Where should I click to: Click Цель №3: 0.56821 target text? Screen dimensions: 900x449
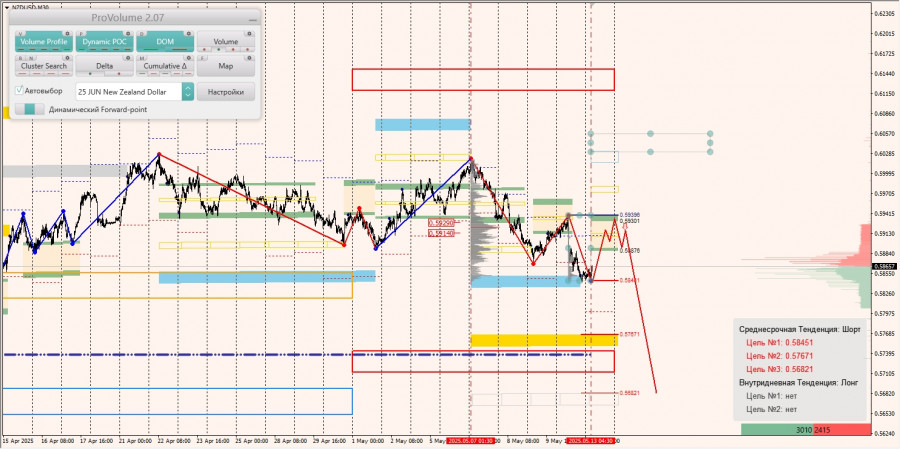pyautogui.click(x=779, y=369)
